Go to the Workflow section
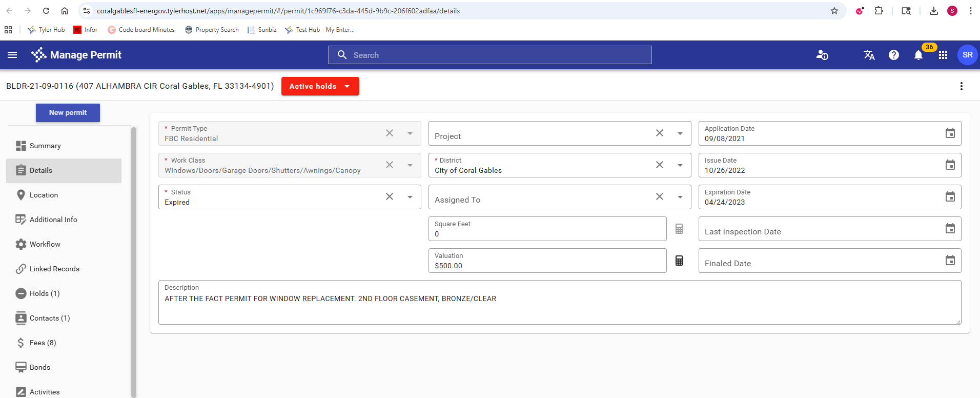 pos(45,244)
